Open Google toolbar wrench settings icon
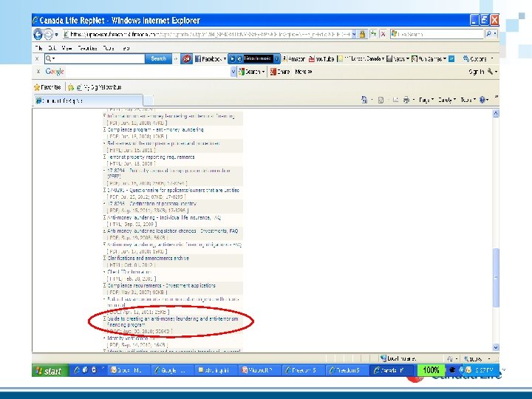532x399 pixels. (492, 72)
